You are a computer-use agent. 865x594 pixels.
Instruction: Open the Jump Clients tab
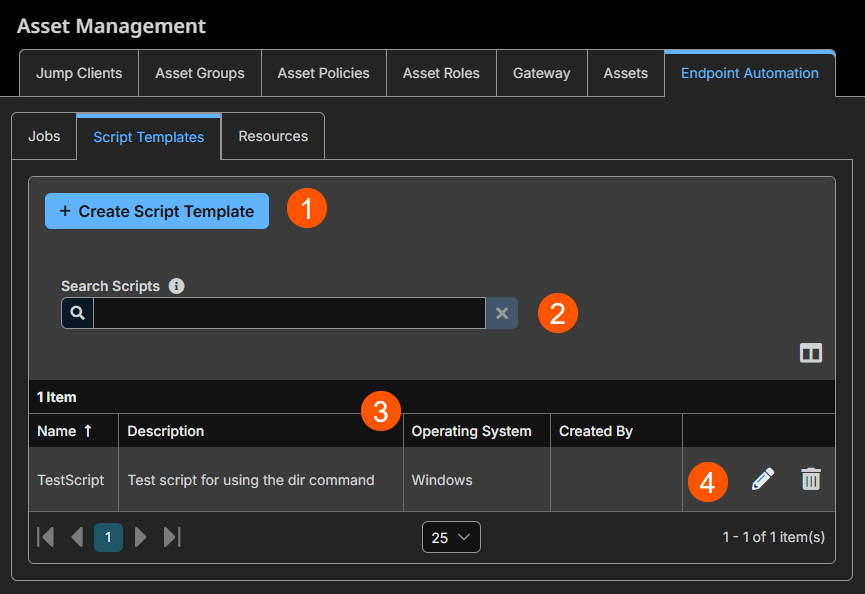click(x=78, y=73)
